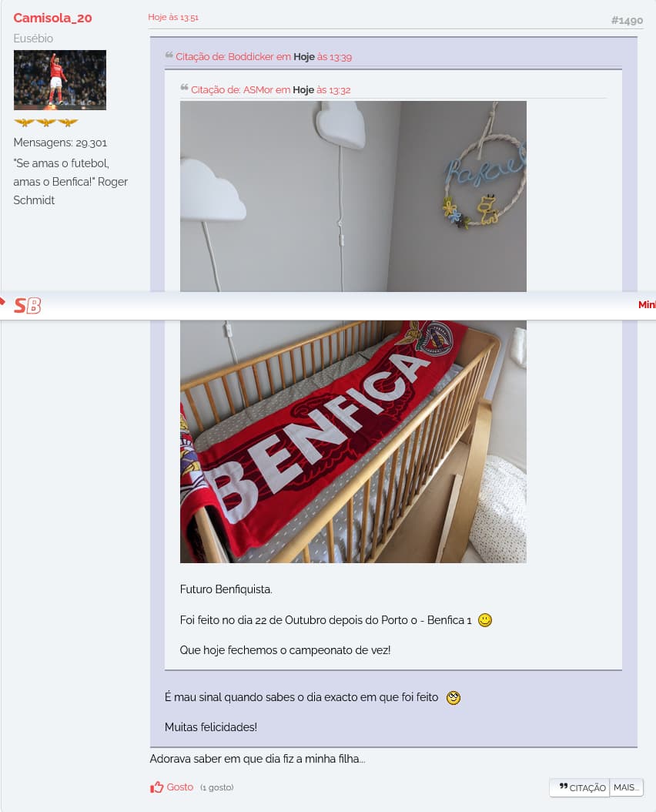Follow the Citação de: ASMor link
656x812 pixels.
point(271,89)
